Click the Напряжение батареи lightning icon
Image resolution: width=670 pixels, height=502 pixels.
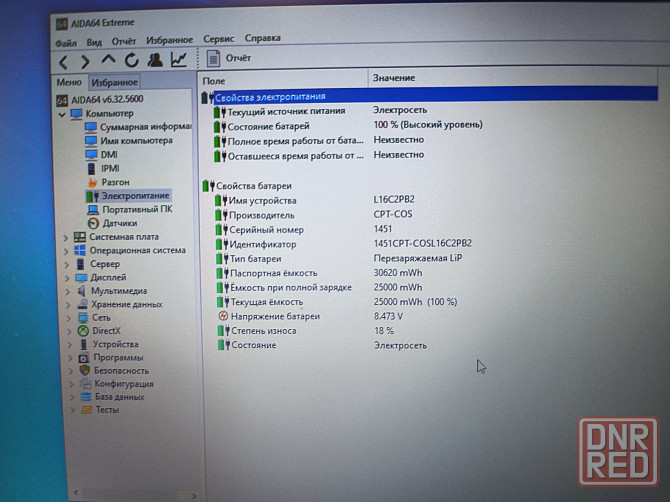tap(223, 316)
